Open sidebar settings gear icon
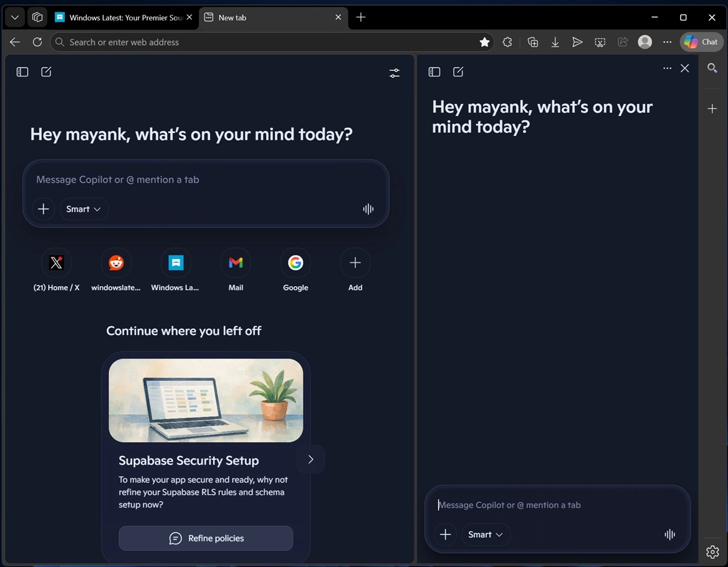 712,551
